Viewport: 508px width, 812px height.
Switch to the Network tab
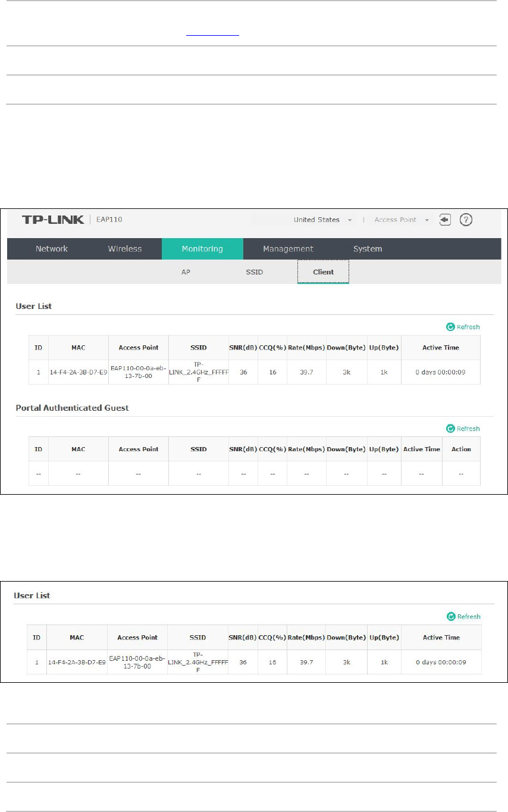52,249
